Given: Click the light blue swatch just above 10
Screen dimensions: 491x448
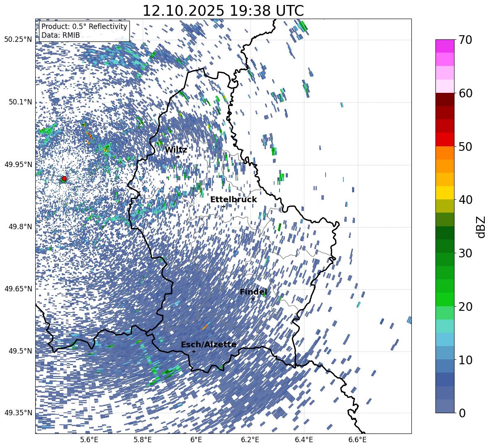Looking at the screenshot, I should 445,353.
